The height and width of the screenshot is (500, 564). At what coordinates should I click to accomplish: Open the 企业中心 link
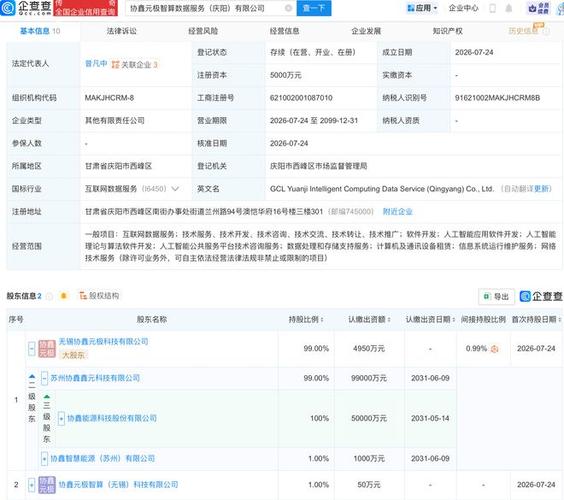click(x=464, y=8)
